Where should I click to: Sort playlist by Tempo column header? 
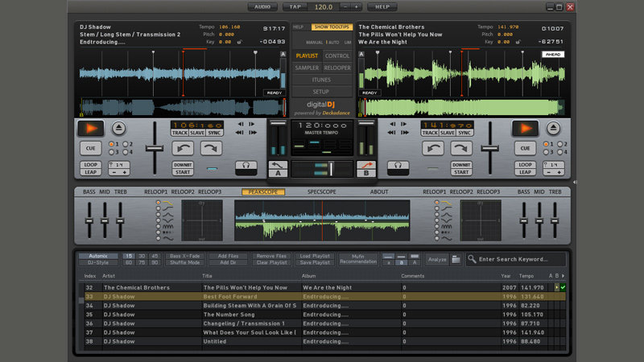tap(526, 276)
